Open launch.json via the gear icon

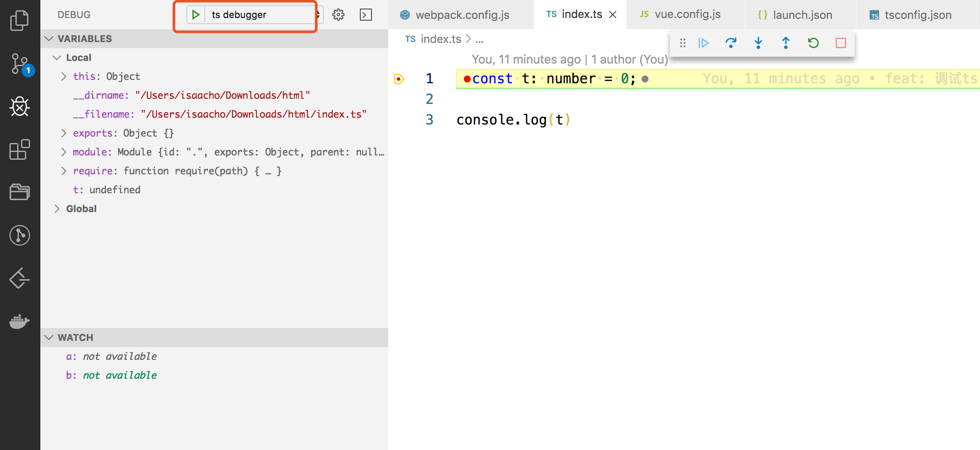[338, 15]
